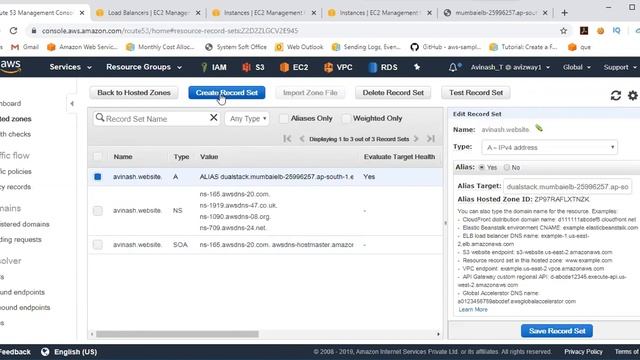Uncheck the avinash.website A record

[98, 177]
